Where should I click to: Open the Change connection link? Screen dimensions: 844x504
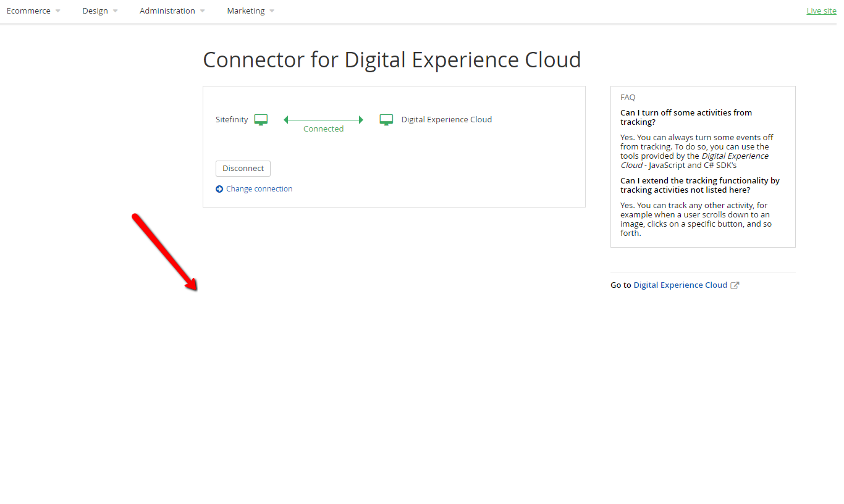260,189
